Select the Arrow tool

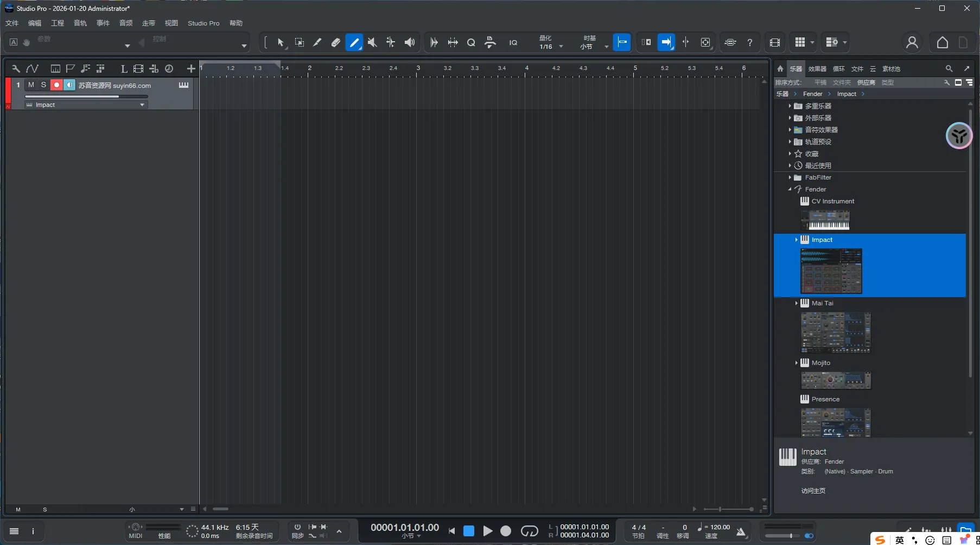coord(281,42)
